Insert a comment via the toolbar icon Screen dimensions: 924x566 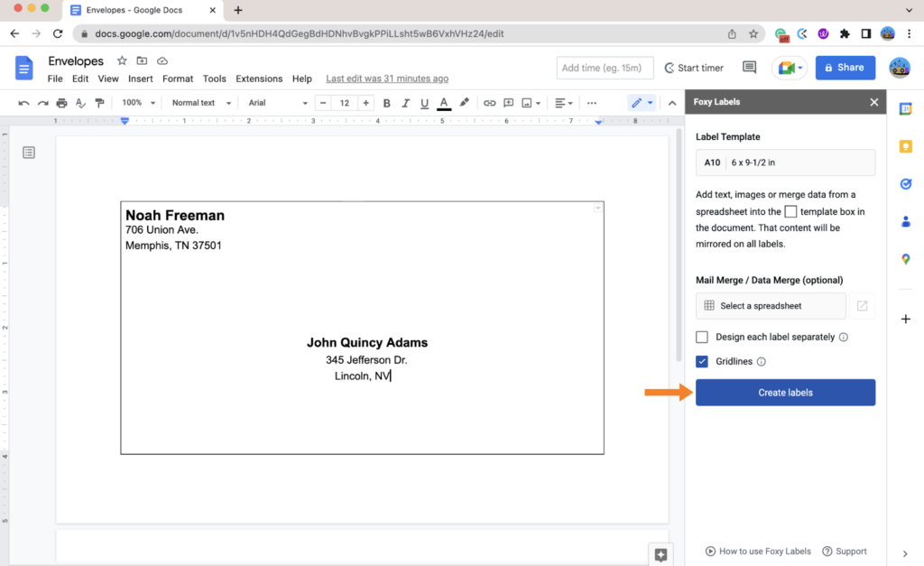point(509,102)
